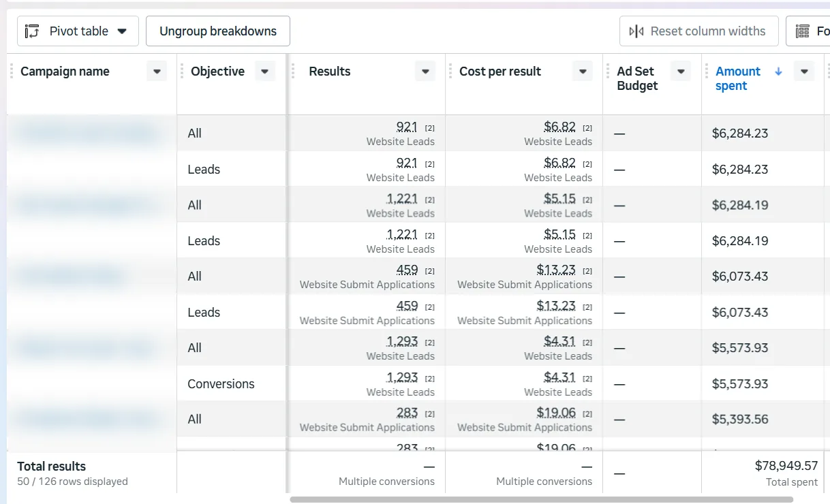Grab the Objective column drag handle
830x504 pixels.
(182, 72)
